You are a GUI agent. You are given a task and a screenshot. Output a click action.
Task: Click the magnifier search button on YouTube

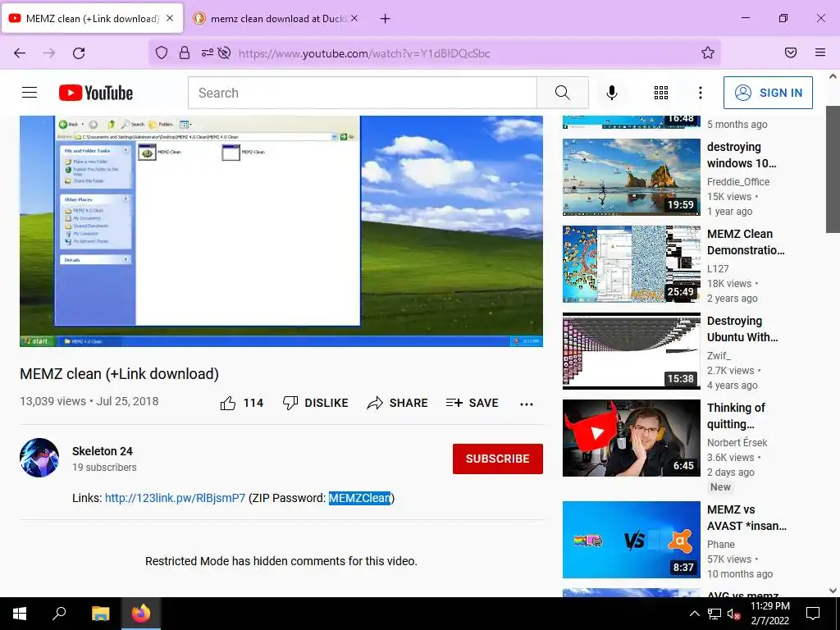[563, 93]
